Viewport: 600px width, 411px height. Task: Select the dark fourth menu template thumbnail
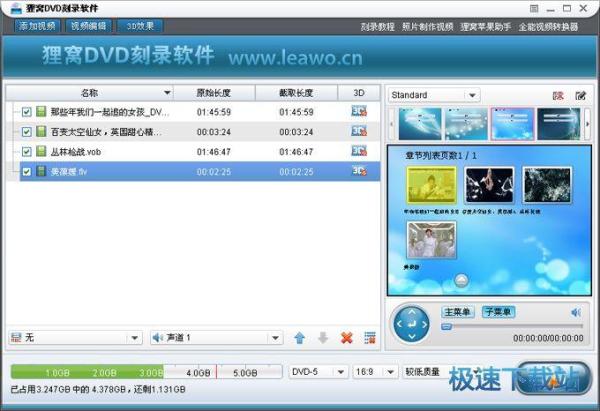click(x=559, y=124)
